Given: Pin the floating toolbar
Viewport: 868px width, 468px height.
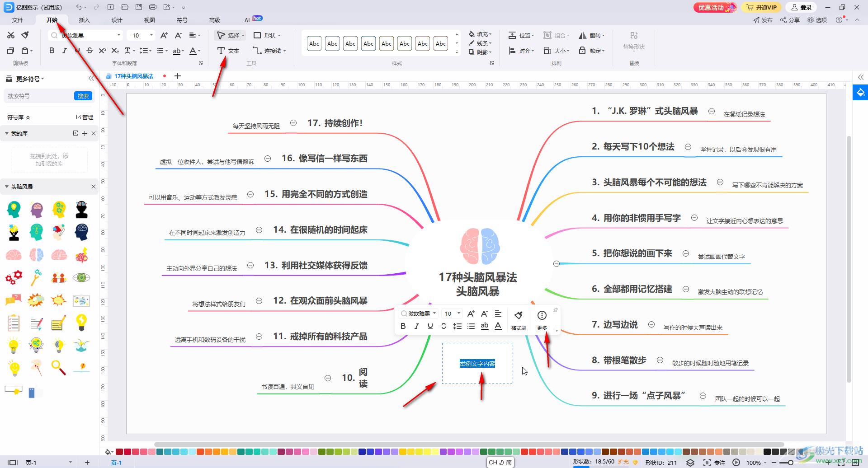Looking at the screenshot, I should [x=556, y=310].
